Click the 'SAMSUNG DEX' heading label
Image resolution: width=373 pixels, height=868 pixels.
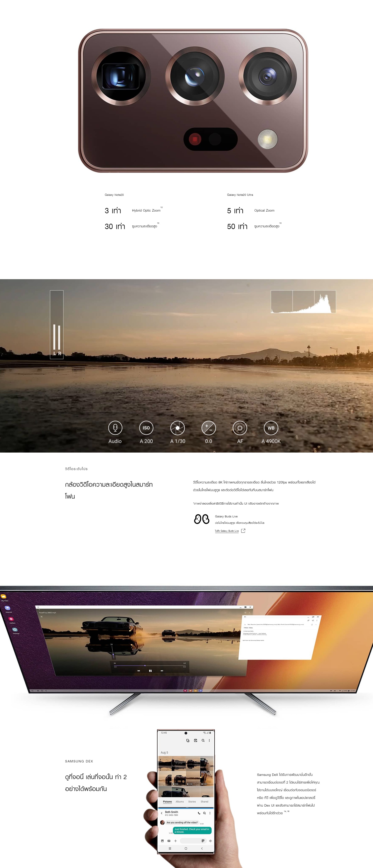[79, 761]
